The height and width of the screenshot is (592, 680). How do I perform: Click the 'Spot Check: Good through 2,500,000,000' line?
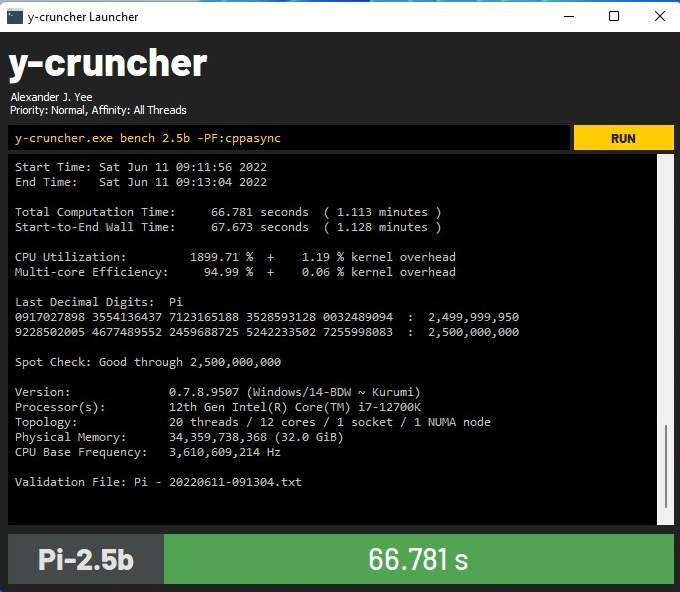(148, 362)
